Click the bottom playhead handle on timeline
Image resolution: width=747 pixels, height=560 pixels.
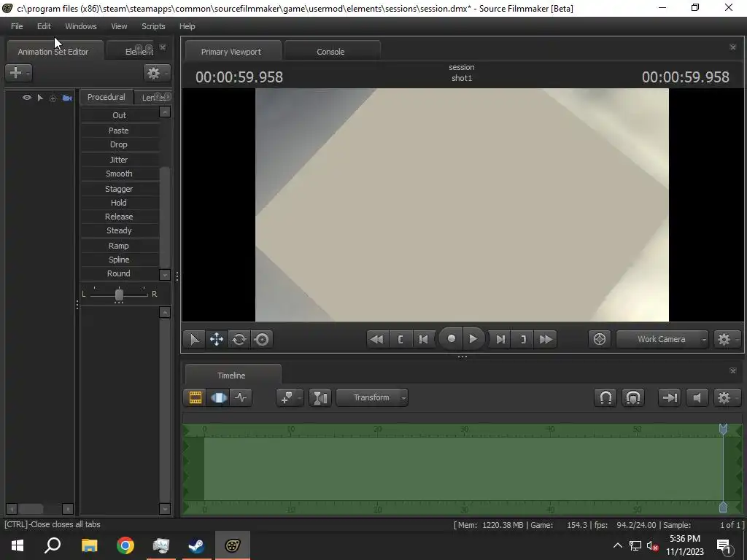coord(723,507)
